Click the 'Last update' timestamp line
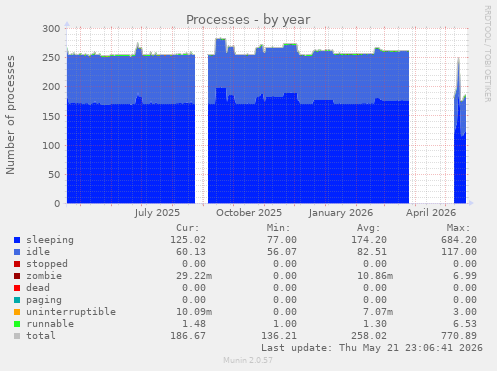Screen dimensions: 497x371 tap(372, 348)
